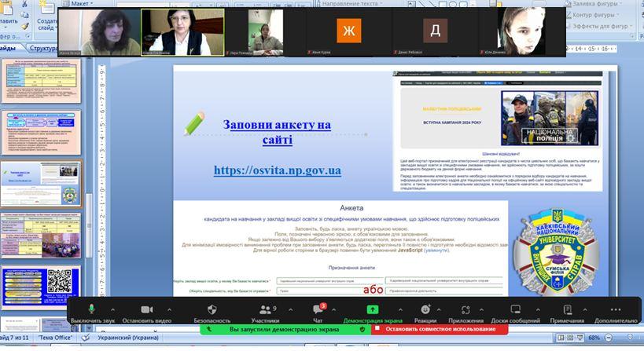Click the 'Тема Office' status bar entry
Screen dimensions: 644x351
[55, 338]
